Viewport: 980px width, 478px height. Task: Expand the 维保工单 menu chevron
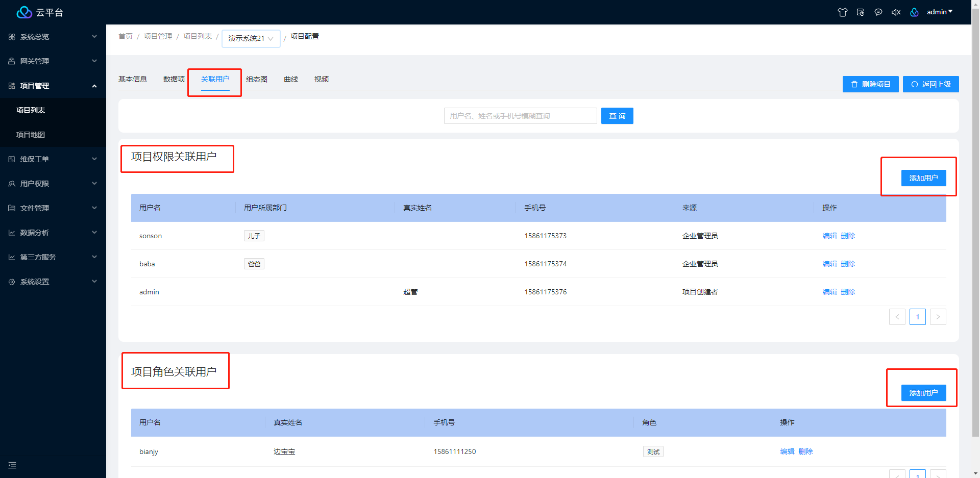coord(94,159)
